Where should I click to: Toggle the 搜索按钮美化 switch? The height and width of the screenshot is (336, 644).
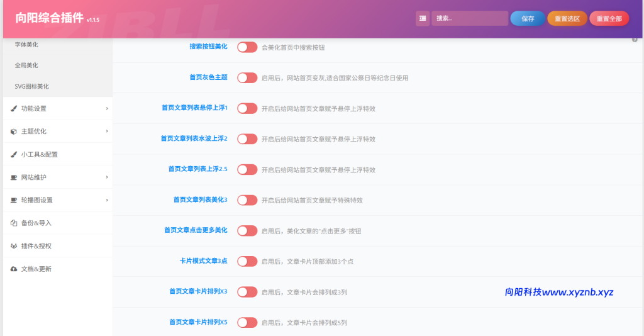247,47
